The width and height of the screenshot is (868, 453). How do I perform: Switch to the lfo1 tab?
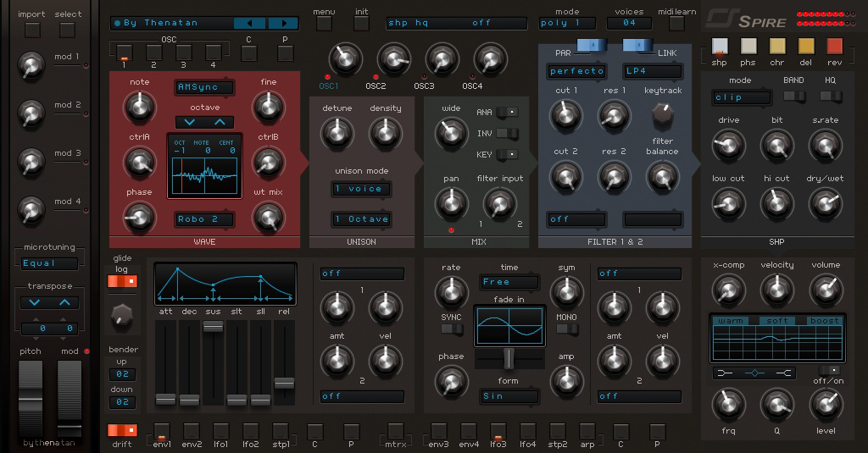(221, 432)
